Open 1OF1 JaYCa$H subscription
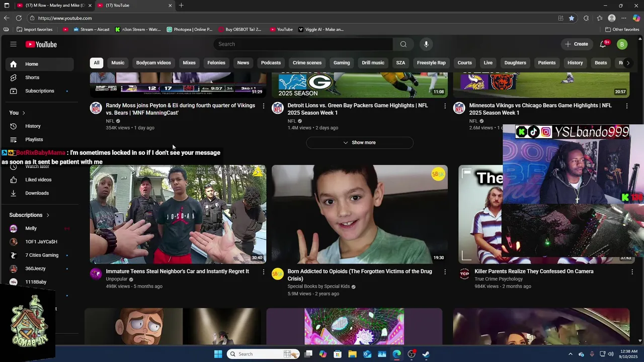644x362 pixels. point(39,242)
